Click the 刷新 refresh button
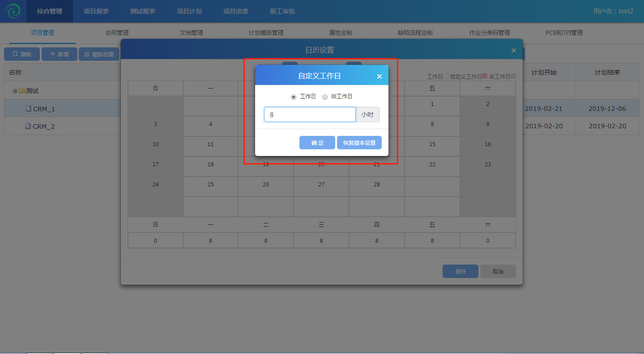 tap(22, 54)
